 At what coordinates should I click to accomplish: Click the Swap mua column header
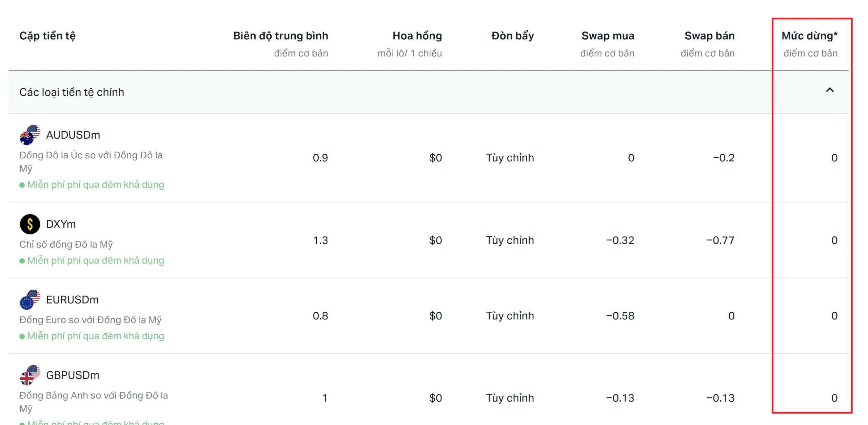tap(608, 36)
